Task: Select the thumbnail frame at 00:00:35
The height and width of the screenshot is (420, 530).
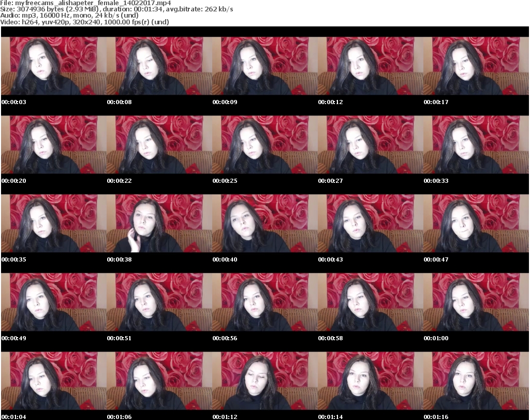Action: (x=54, y=224)
